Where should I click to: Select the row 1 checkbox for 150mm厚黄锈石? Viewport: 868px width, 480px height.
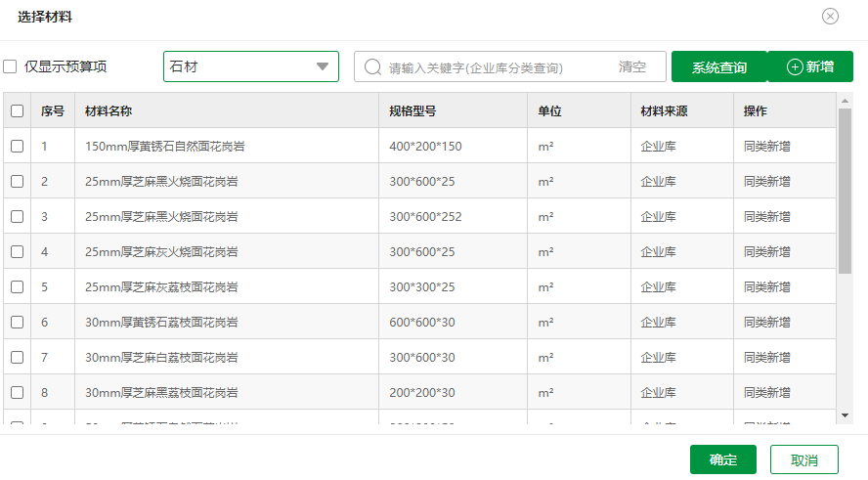click(x=17, y=146)
